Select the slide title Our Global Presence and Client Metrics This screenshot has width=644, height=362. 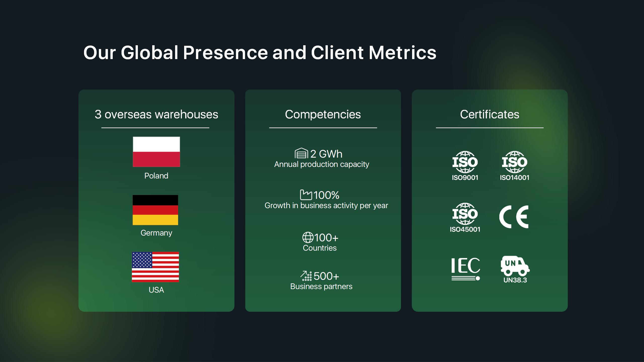click(x=260, y=53)
